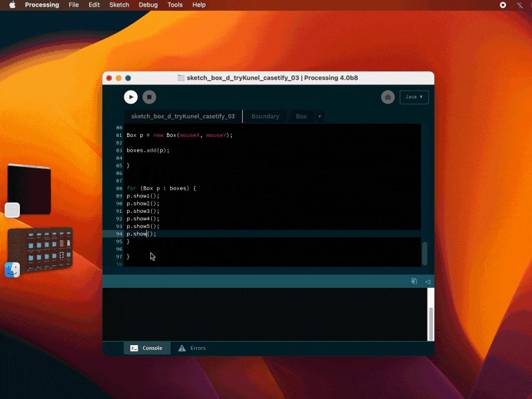532x399 pixels.
Task: Click the p.show5(); code line
Action: 143,226
